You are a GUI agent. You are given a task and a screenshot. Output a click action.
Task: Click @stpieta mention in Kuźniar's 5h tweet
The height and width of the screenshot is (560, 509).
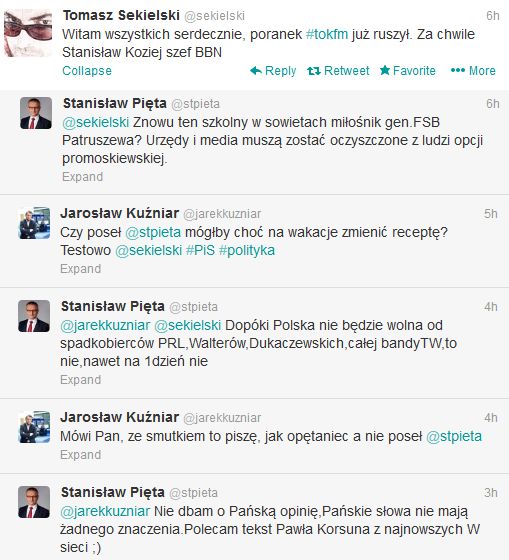(153, 232)
